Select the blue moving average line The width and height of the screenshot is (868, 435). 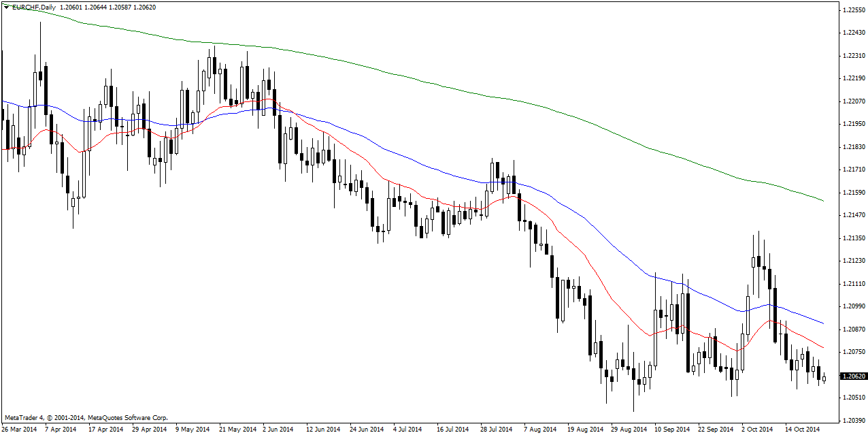click(408, 159)
